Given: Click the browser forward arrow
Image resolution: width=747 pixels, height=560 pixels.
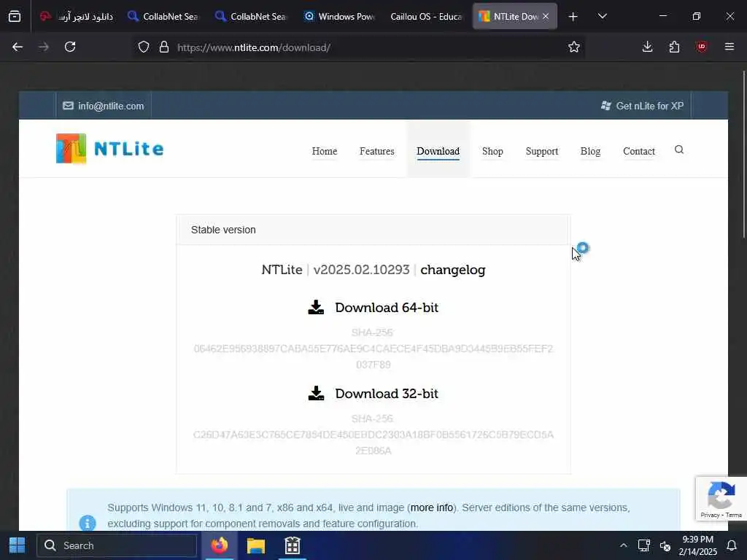Looking at the screenshot, I should point(44,47).
